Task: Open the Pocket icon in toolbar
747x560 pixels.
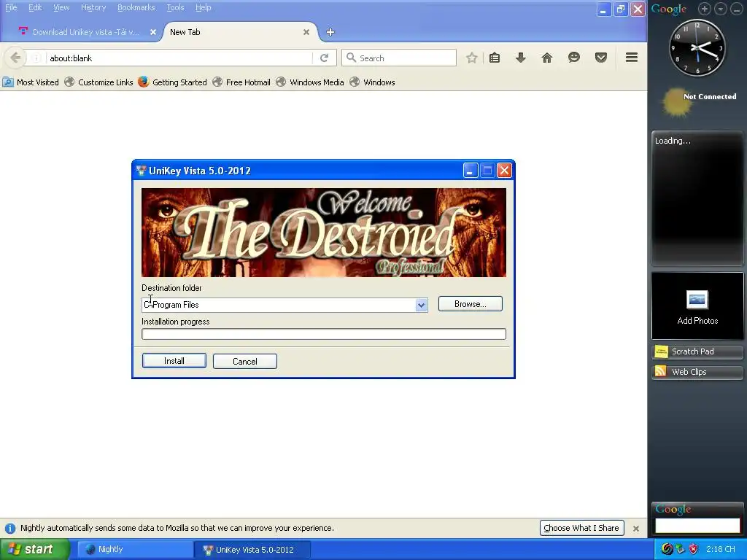Action: [601, 58]
